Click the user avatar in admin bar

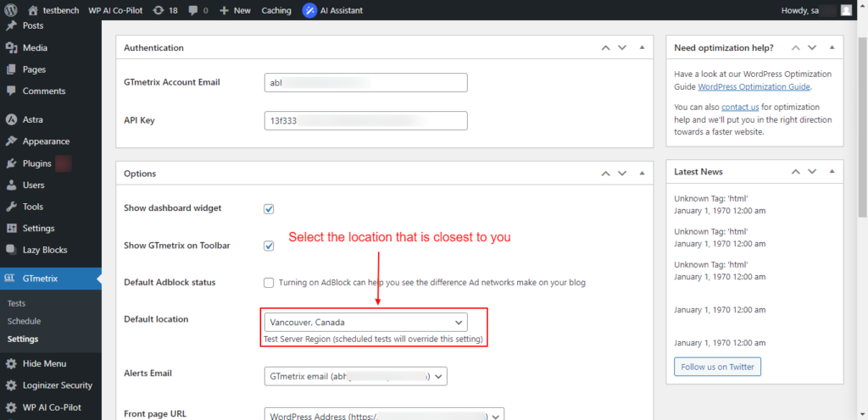coord(846,10)
